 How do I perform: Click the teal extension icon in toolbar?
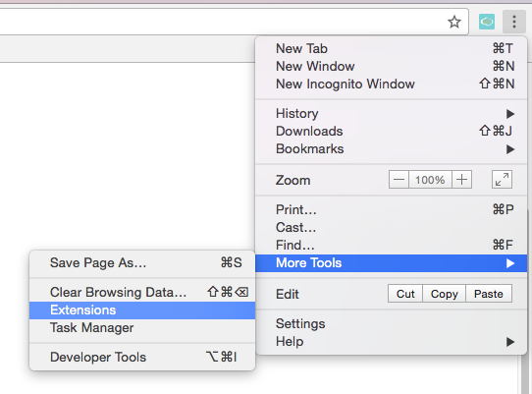click(x=487, y=22)
